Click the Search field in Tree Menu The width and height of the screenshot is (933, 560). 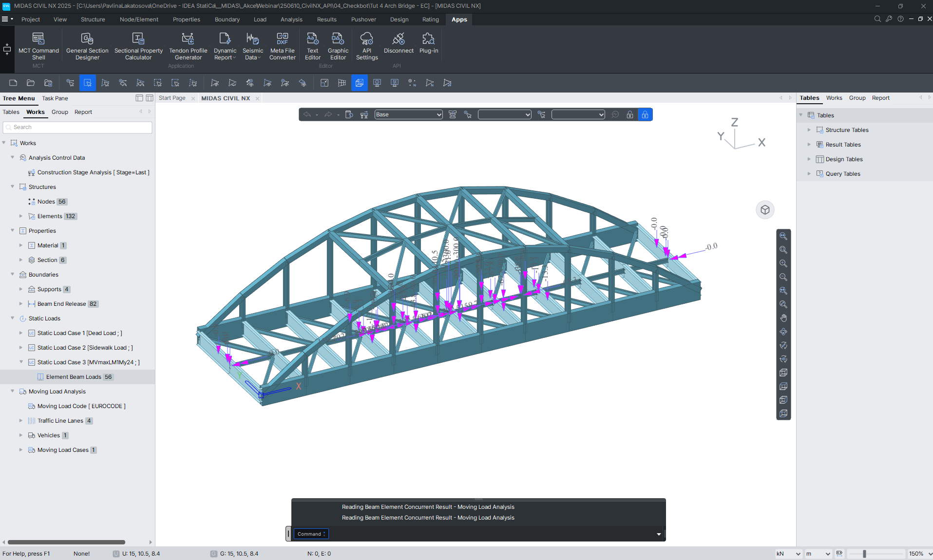[78, 127]
